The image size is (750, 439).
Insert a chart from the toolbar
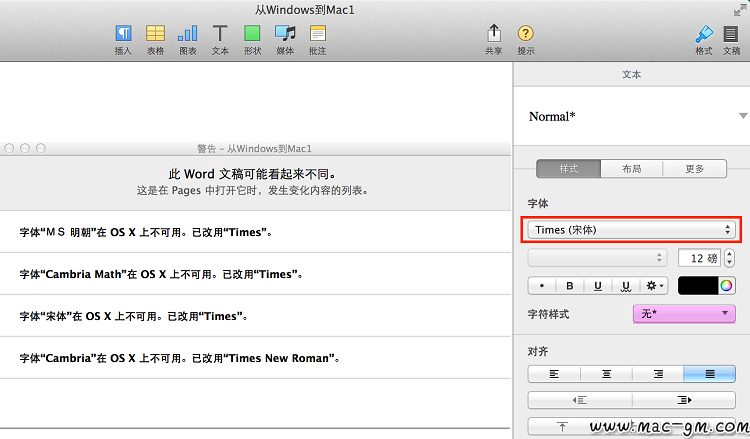pyautogui.click(x=188, y=40)
